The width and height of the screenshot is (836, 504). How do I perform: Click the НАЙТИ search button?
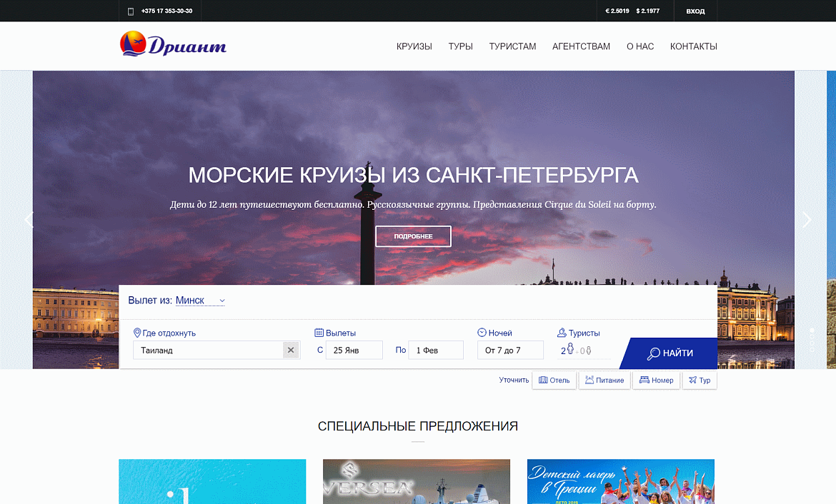click(670, 353)
